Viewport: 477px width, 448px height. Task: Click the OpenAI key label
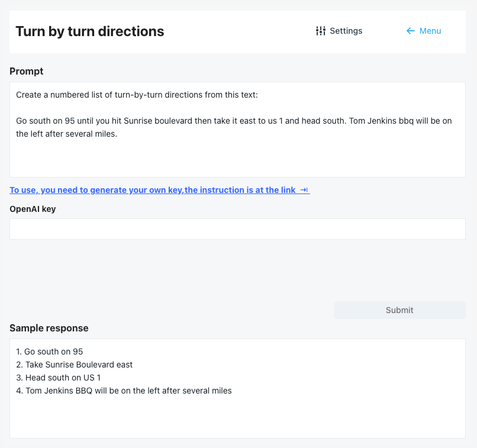coord(33,209)
